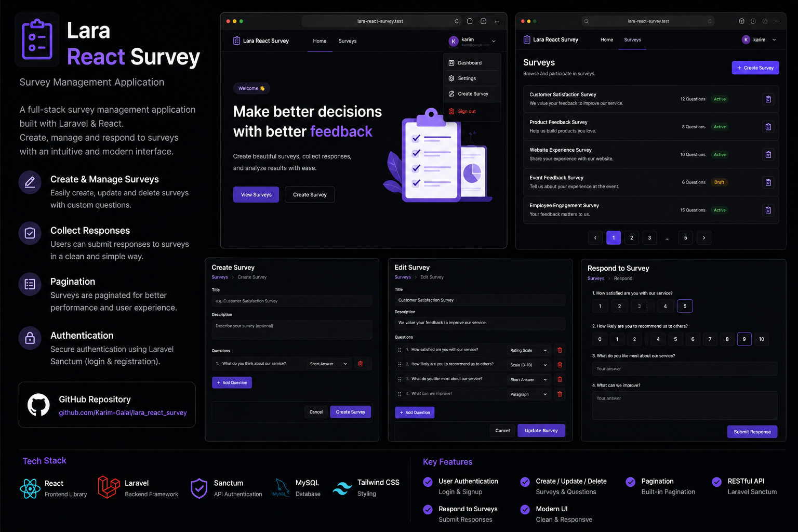Click the Laravel logo in Tech Stack
Screen dimensions: 798x532
[109, 487]
